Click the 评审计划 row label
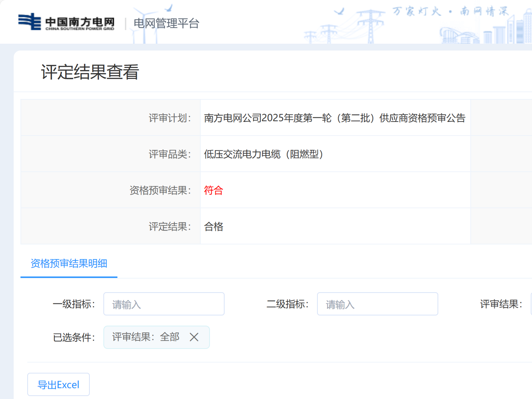 [170, 118]
